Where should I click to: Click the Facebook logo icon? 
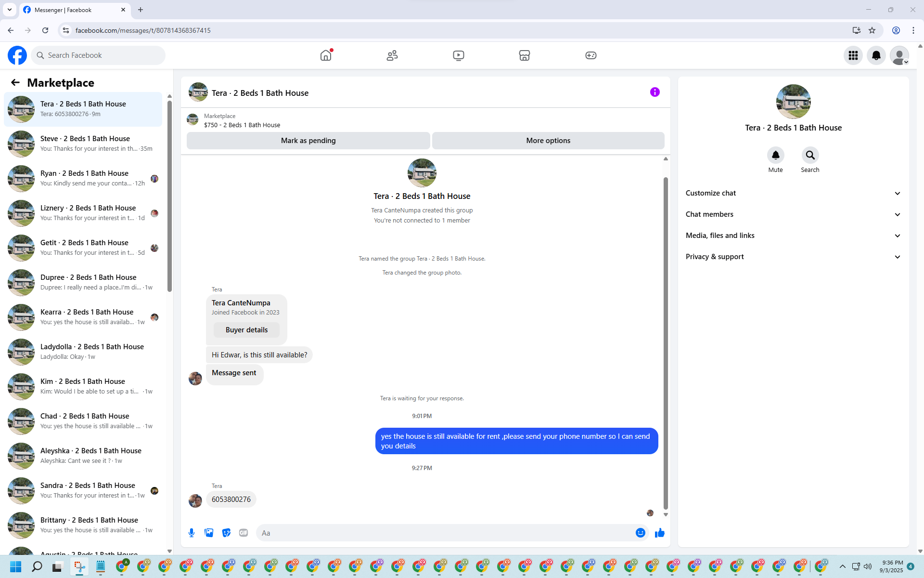pos(17,55)
